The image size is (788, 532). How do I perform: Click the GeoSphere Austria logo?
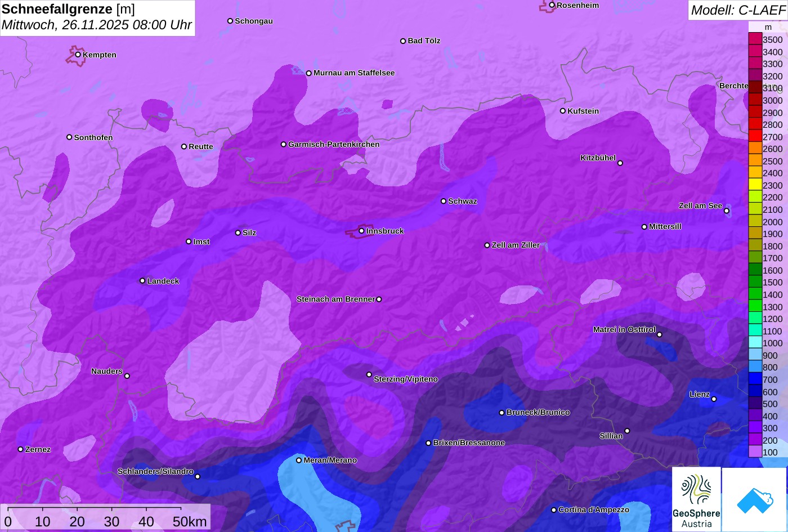[696, 499]
